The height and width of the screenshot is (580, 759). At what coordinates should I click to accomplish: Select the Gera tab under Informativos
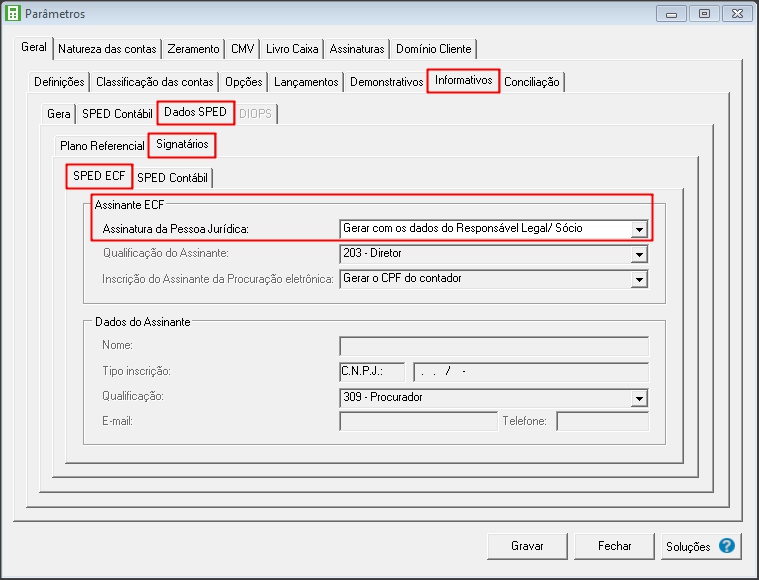59,114
